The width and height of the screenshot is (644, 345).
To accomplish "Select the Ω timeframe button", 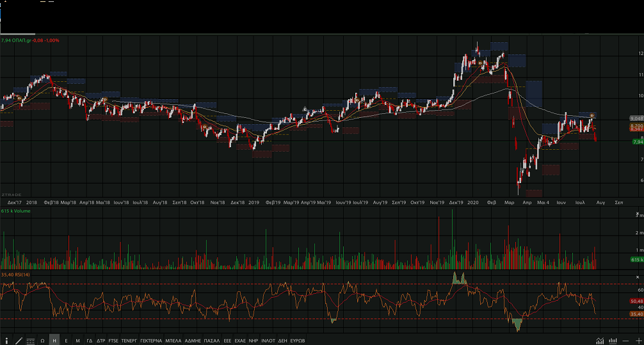I will click(x=42, y=340).
